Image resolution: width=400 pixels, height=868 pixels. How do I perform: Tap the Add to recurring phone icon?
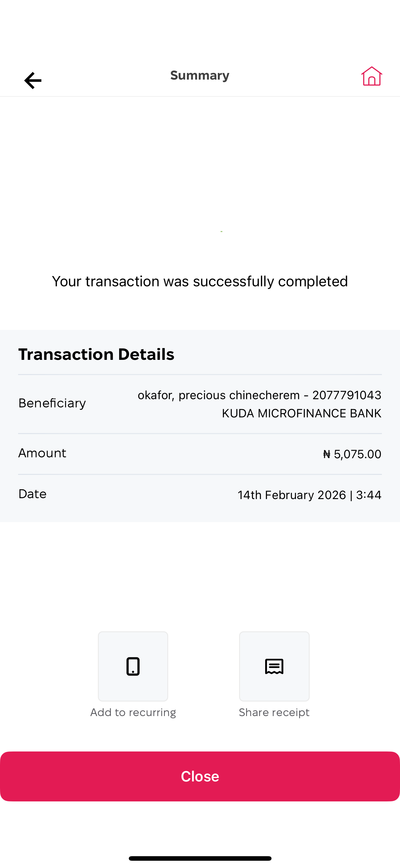click(x=133, y=666)
